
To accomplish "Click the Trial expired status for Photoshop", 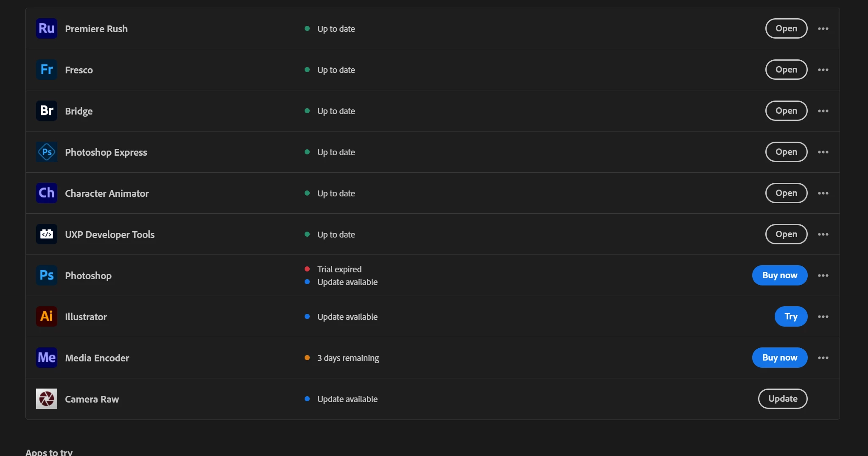I will (339, 269).
